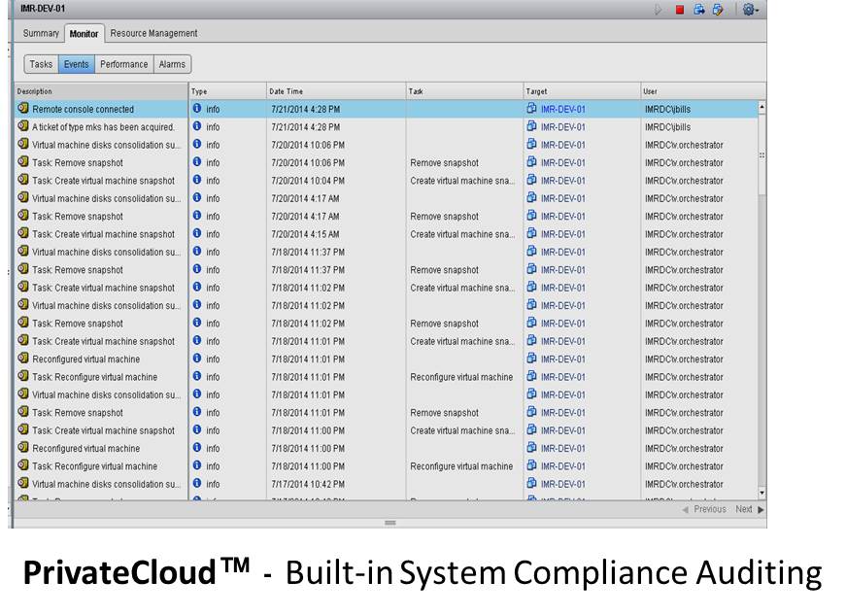Viewport: 846px width, 616px height.
Task: Click VM icon of 7/18/2014 11:01 PM Remove snapshot row
Action: 531,412
